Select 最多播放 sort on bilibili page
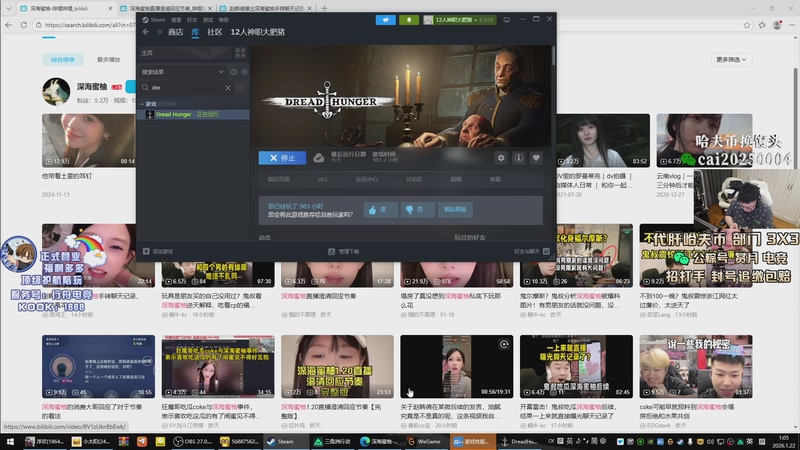The height and width of the screenshot is (450, 800). pyautogui.click(x=109, y=60)
